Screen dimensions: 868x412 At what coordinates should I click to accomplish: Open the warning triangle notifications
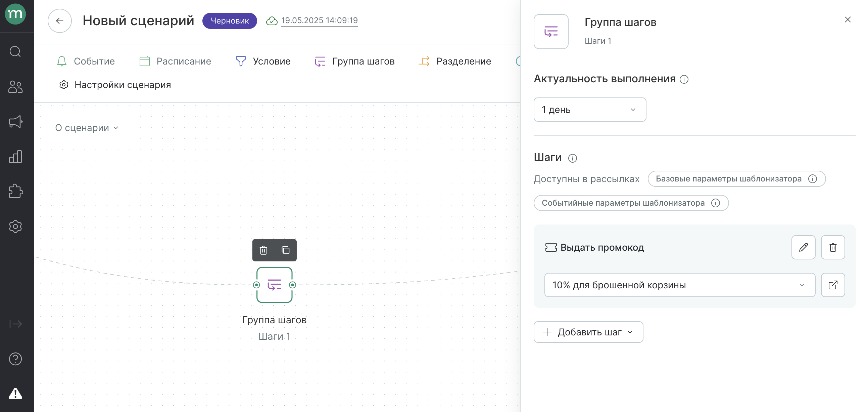15,394
